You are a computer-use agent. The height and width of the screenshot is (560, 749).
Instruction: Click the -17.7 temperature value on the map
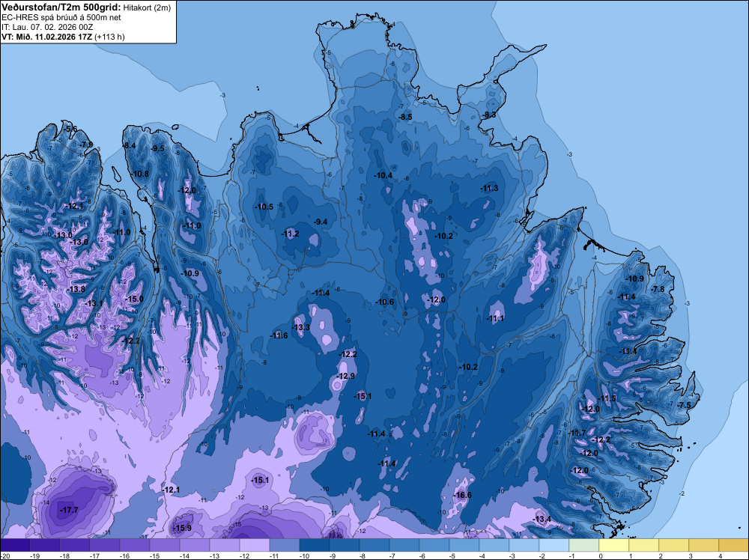tap(69, 511)
